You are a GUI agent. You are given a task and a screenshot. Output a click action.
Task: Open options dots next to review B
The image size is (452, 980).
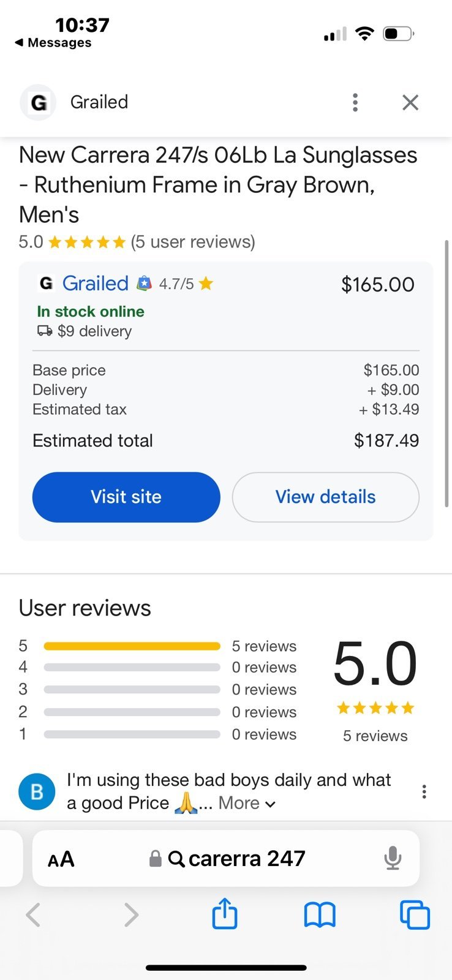pos(424,791)
